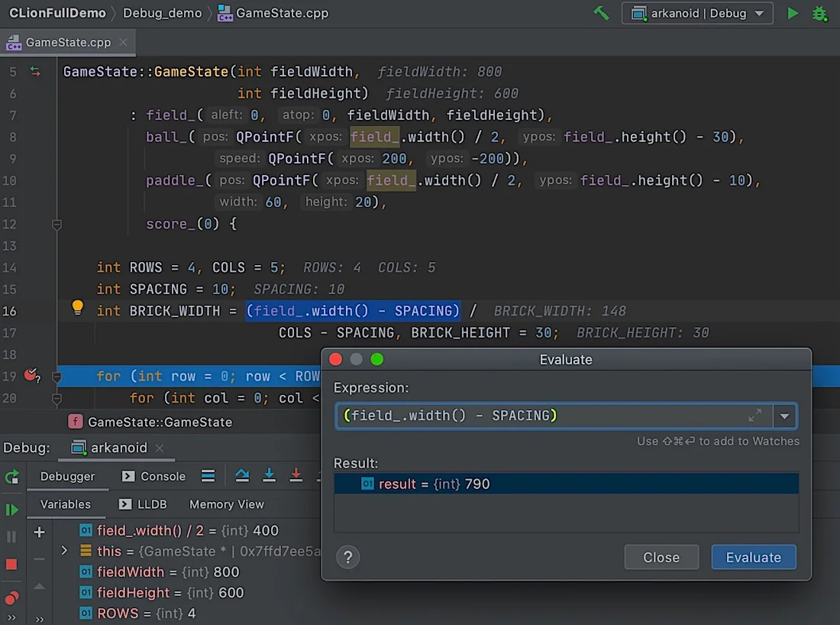Viewport: 840px width, 625px height.
Task: Click the Evaluate button
Action: click(x=753, y=558)
